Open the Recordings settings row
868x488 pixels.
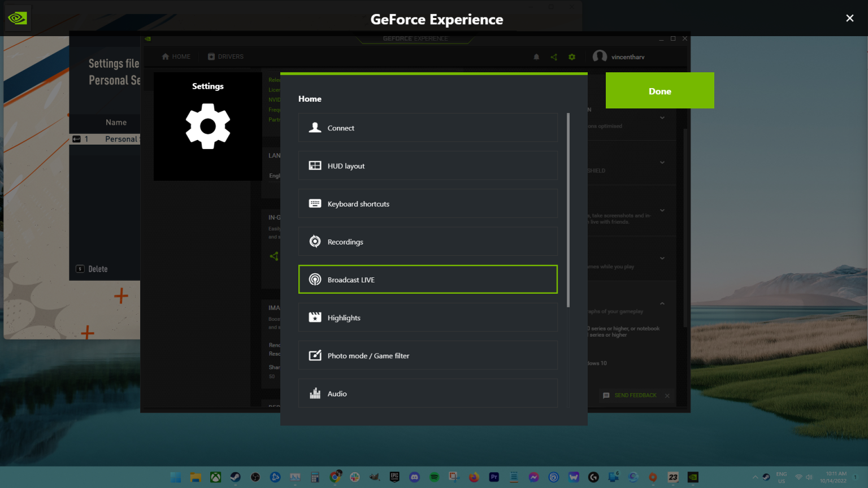click(428, 242)
